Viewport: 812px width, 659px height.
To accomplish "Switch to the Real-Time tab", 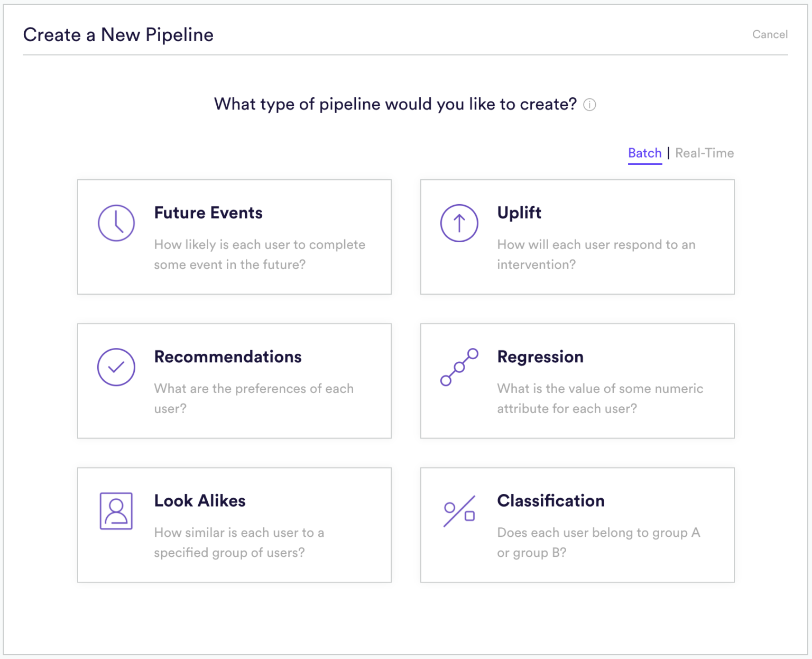I will [704, 153].
